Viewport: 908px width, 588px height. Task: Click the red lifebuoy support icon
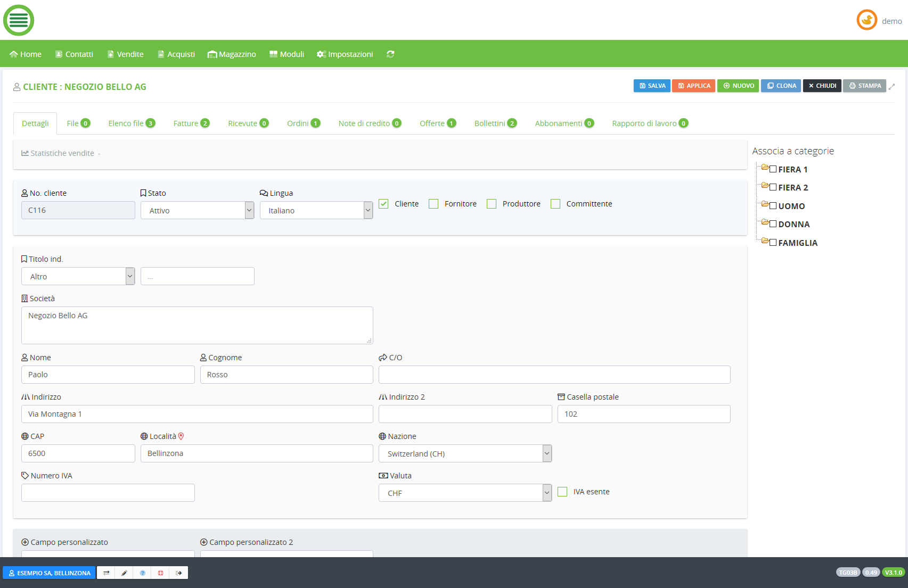click(x=160, y=573)
